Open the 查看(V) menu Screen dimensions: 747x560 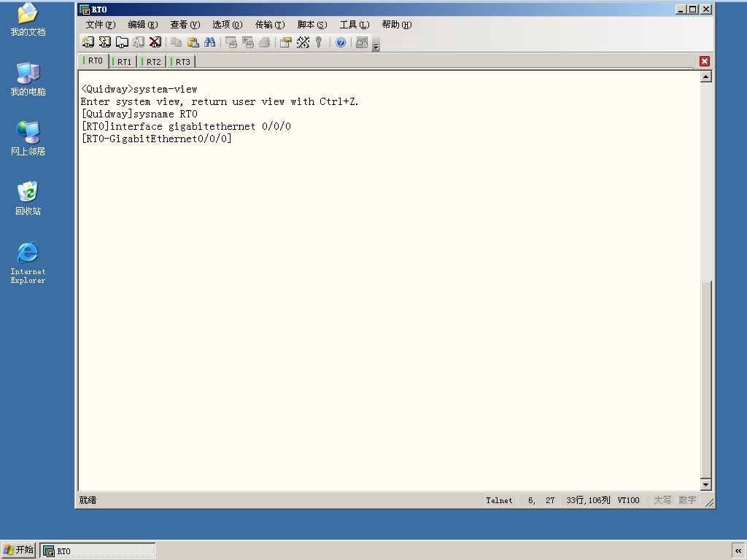(185, 25)
